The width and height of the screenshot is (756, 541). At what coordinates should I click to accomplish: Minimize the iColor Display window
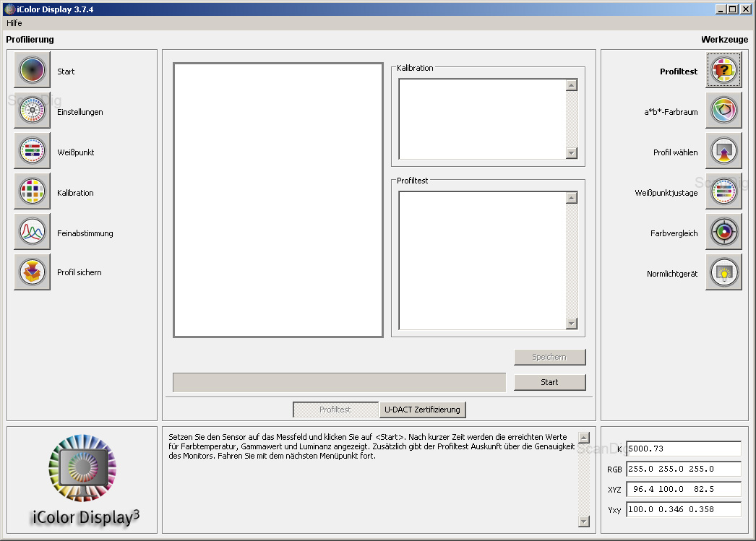pos(721,9)
